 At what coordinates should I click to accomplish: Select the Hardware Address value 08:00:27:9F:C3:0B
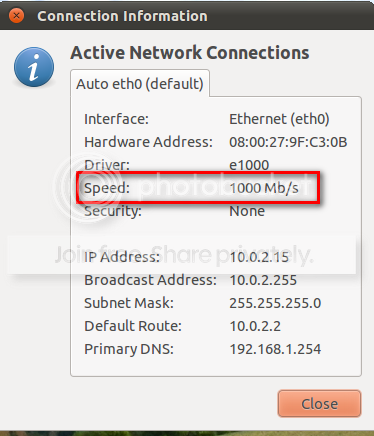[x=288, y=142]
